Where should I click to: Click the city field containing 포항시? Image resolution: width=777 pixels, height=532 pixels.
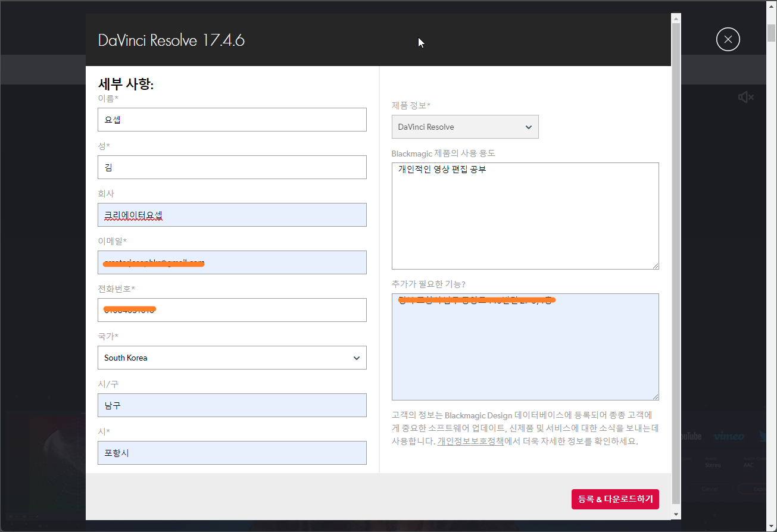pos(232,453)
